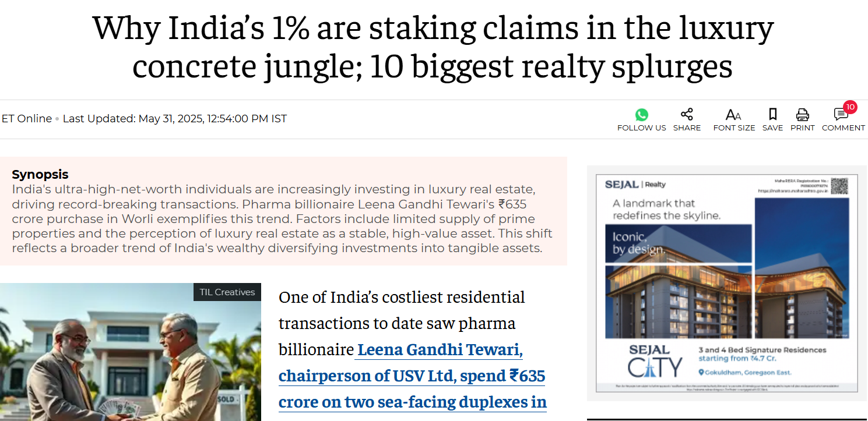Click the QR code in Sejal ad

[x=839, y=186]
